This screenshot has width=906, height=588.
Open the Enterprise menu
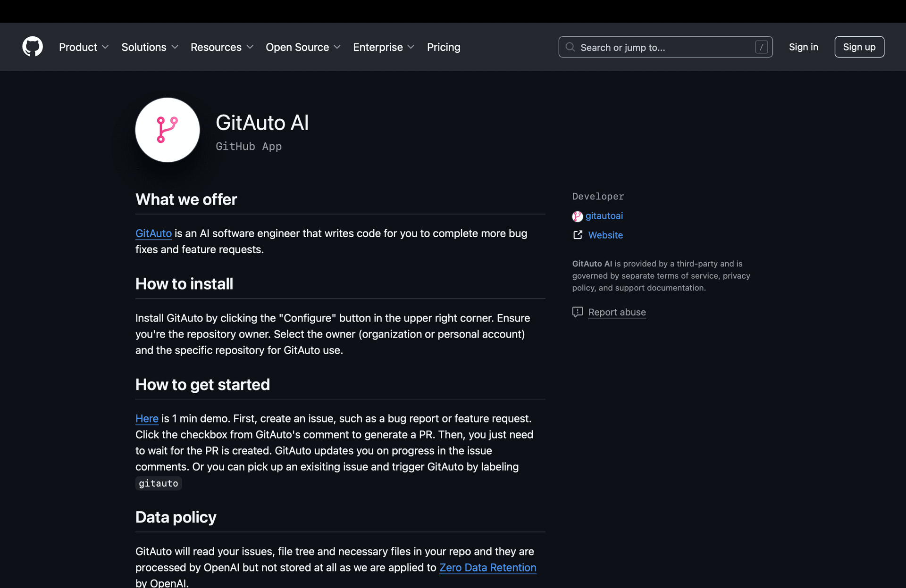[384, 47]
